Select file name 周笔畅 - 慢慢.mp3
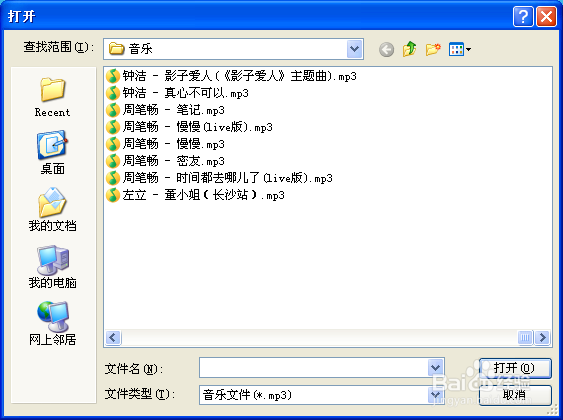The width and height of the screenshot is (563, 420). [x=173, y=144]
